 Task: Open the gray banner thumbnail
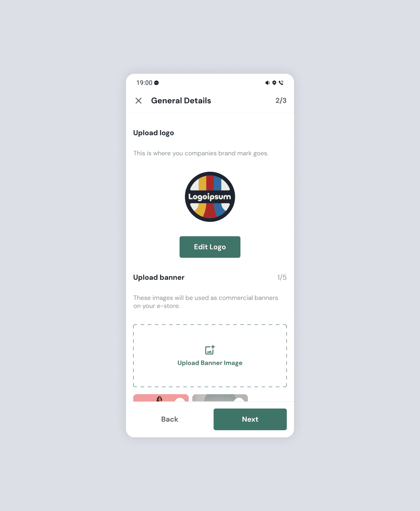[220, 398]
